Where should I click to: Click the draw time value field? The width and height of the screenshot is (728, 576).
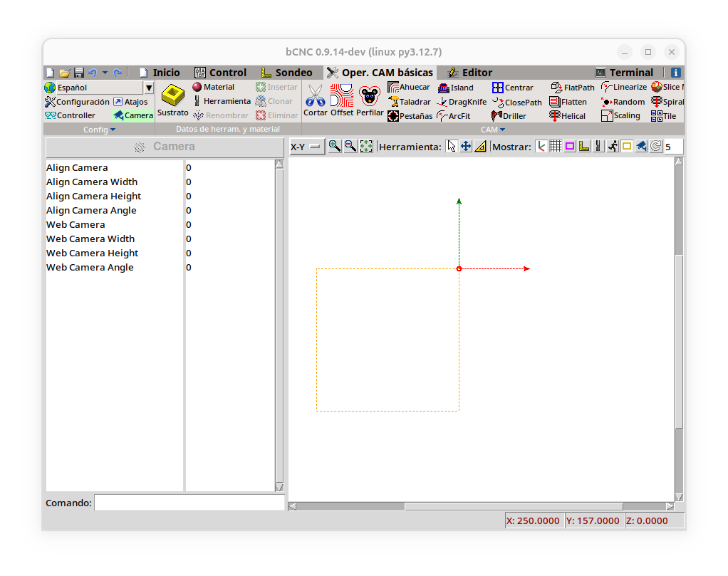point(673,147)
